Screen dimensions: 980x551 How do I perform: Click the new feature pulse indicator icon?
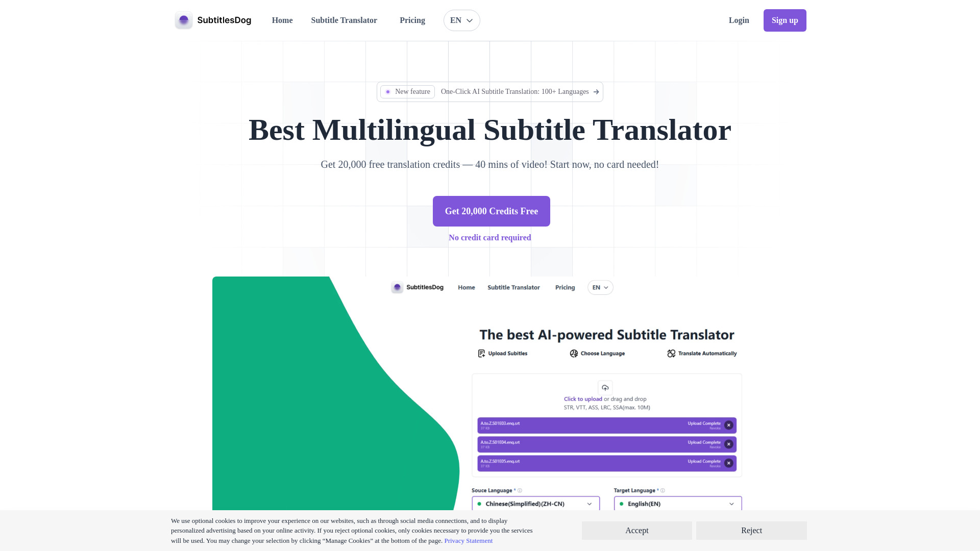point(388,91)
